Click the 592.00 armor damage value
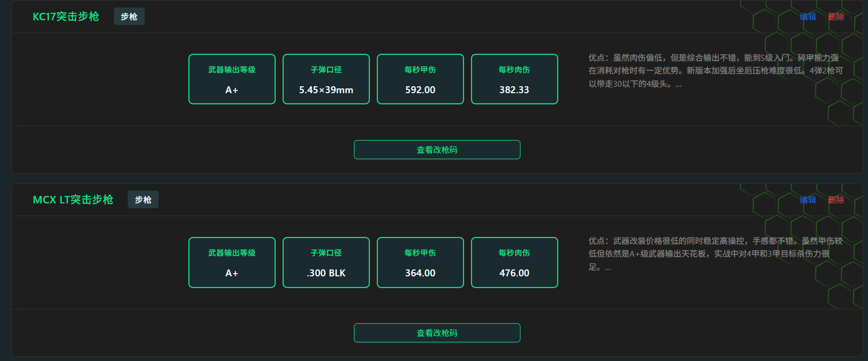The image size is (868, 361). point(420,90)
